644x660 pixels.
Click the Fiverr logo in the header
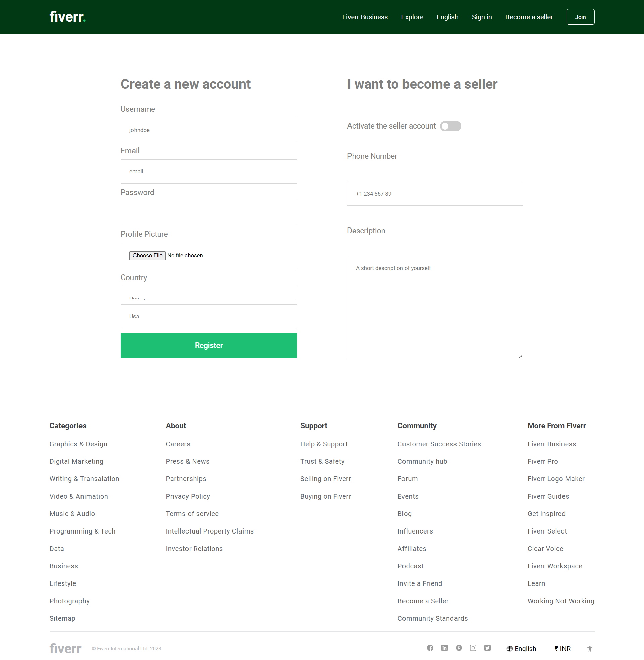coord(67,16)
